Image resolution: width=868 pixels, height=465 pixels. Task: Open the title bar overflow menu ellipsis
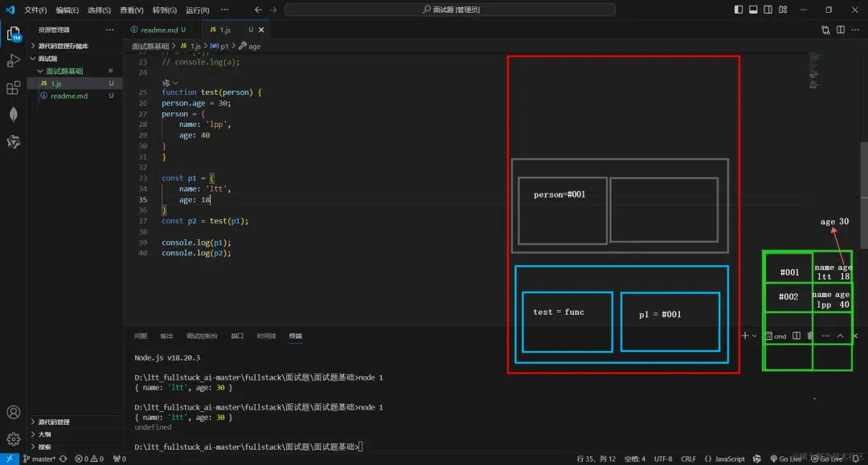coord(224,10)
